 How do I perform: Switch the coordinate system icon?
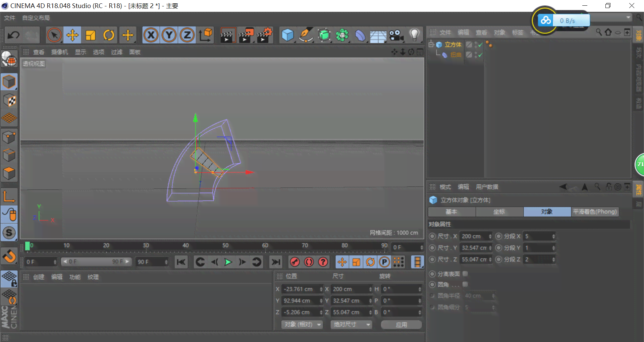pyautogui.click(x=205, y=35)
